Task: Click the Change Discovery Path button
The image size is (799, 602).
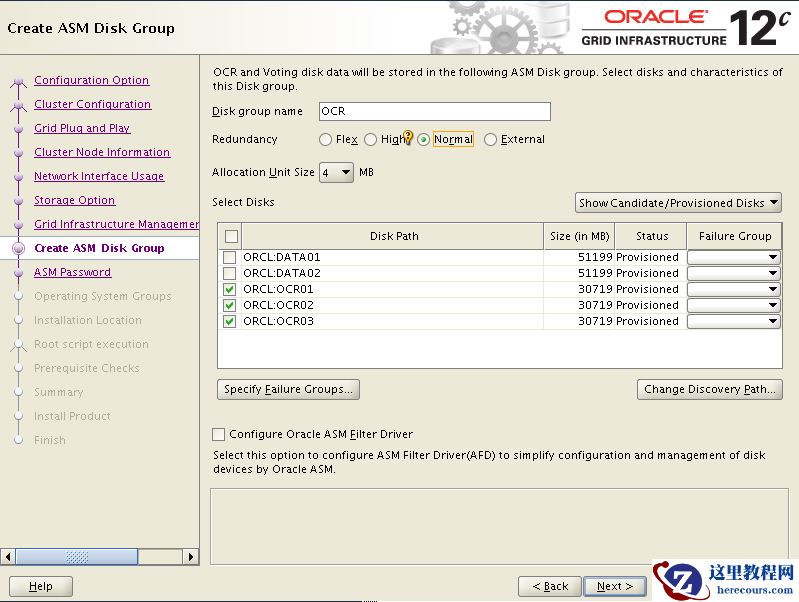Action: coord(709,389)
